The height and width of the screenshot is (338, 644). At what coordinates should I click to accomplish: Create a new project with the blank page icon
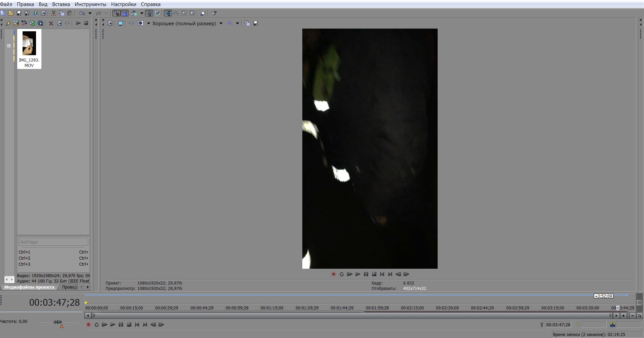(x=3, y=13)
